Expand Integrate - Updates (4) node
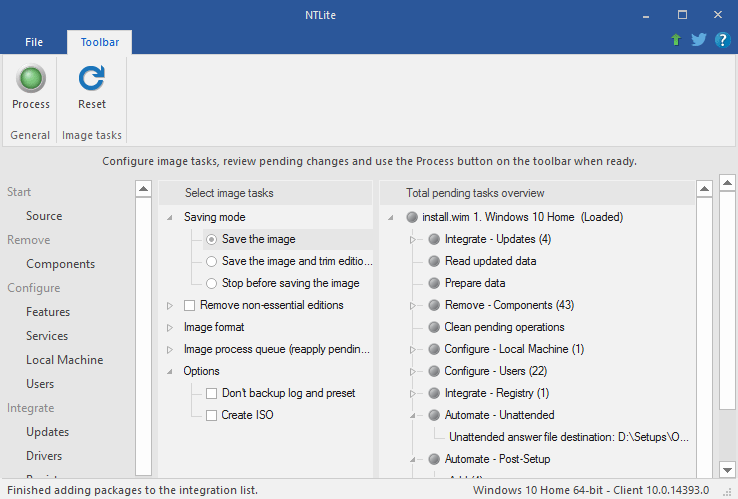 coord(412,240)
